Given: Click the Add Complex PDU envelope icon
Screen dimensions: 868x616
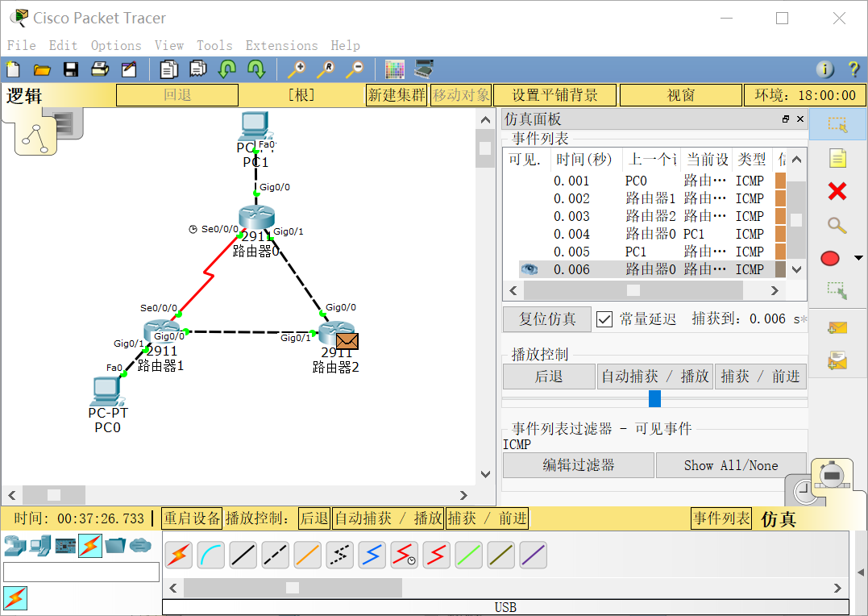Looking at the screenshot, I should pos(837,360).
